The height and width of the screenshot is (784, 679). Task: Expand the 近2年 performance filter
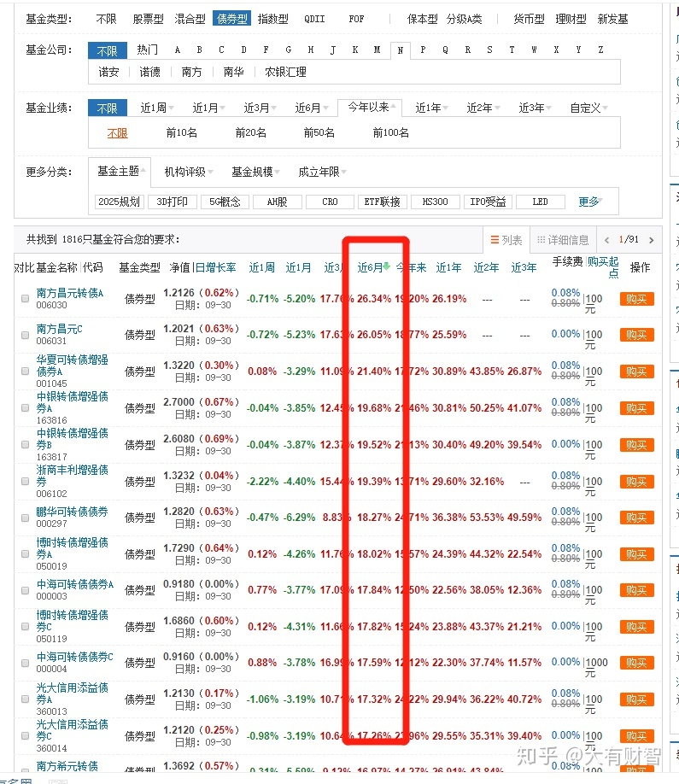pos(483,108)
